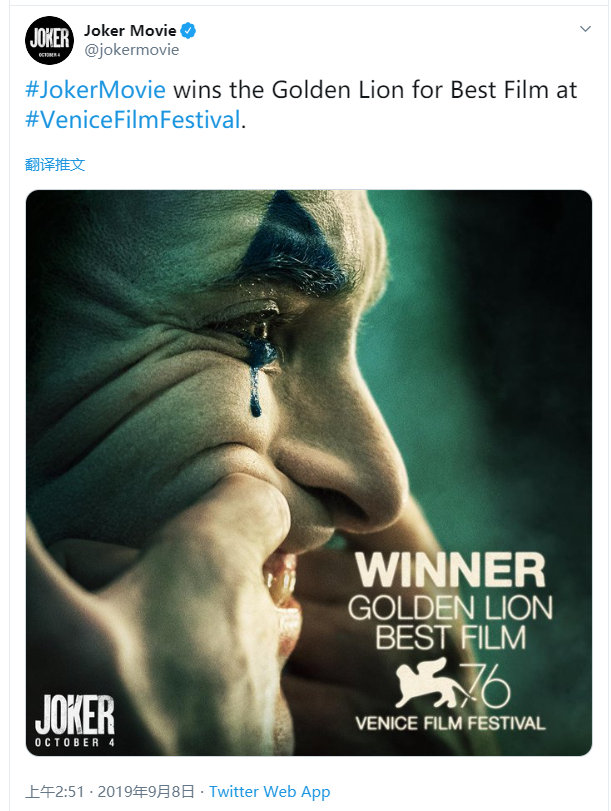Visit the @jokermovie handle
This screenshot has width=611, height=811.
tap(131, 50)
